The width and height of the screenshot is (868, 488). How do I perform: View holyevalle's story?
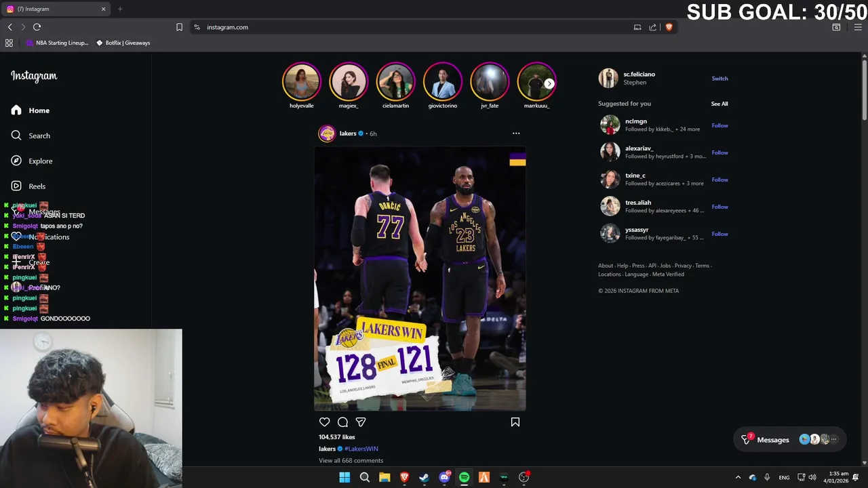coord(302,81)
